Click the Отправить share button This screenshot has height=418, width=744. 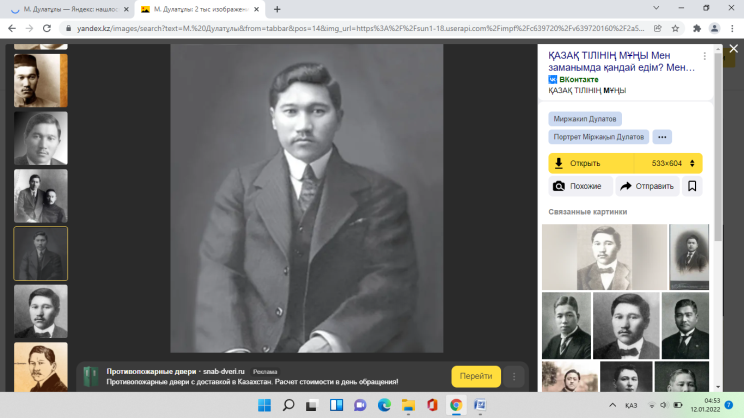[x=647, y=186]
